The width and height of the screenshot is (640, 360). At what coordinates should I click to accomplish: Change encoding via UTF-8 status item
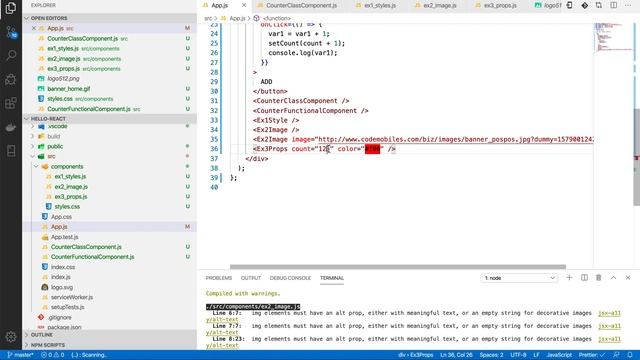point(518,355)
